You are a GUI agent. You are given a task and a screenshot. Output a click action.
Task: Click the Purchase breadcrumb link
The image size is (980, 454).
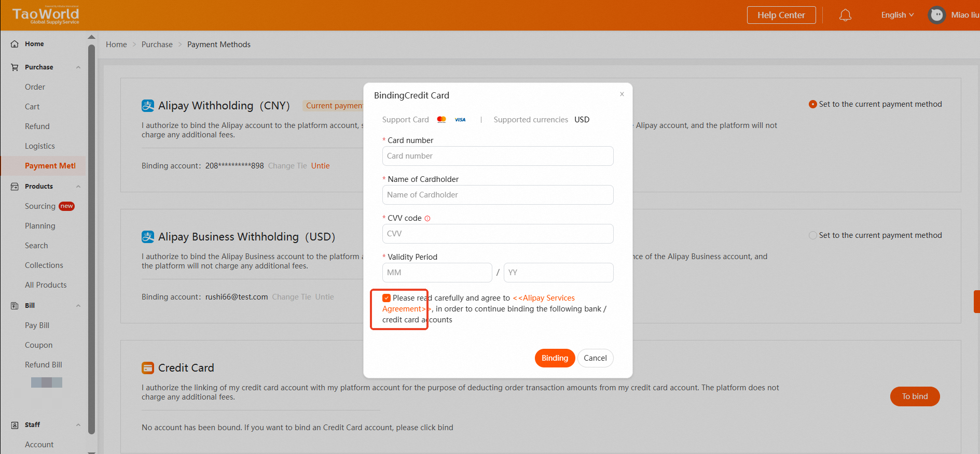click(x=157, y=45)
